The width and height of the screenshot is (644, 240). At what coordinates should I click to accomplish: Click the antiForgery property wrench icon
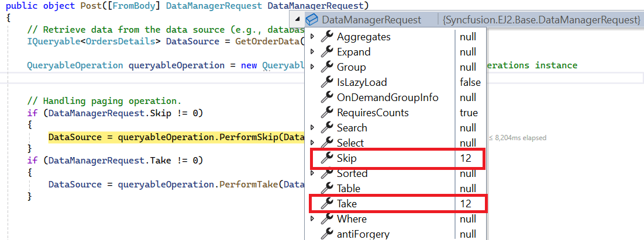pos(327,234)
